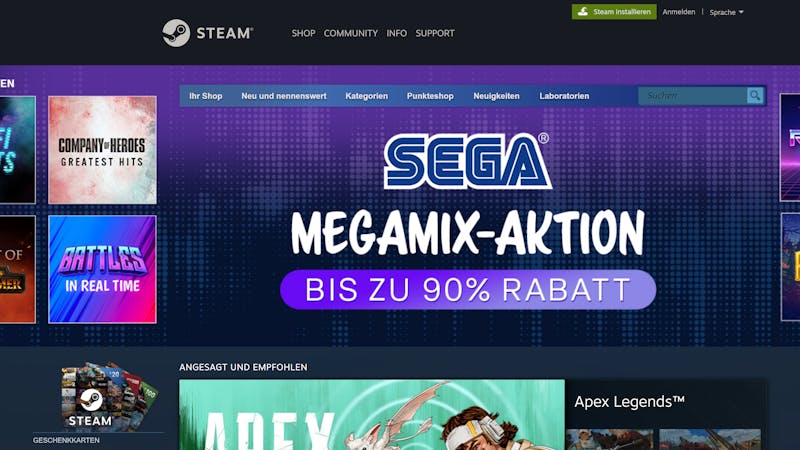Open the Laboratorien tab
Screen dimensions: 800x450
[x=564, y=96]
